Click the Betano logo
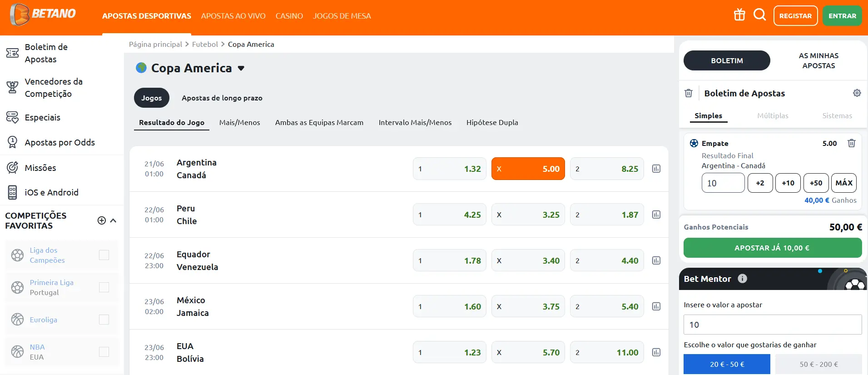This screenshot has height=375, width=868. [43, 14]
